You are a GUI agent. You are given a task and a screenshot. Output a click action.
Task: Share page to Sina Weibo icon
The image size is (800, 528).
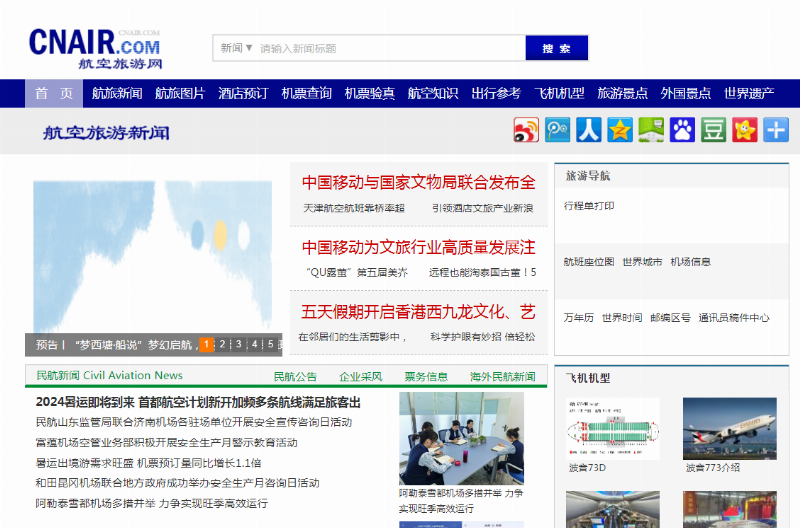tap(526, 130)
